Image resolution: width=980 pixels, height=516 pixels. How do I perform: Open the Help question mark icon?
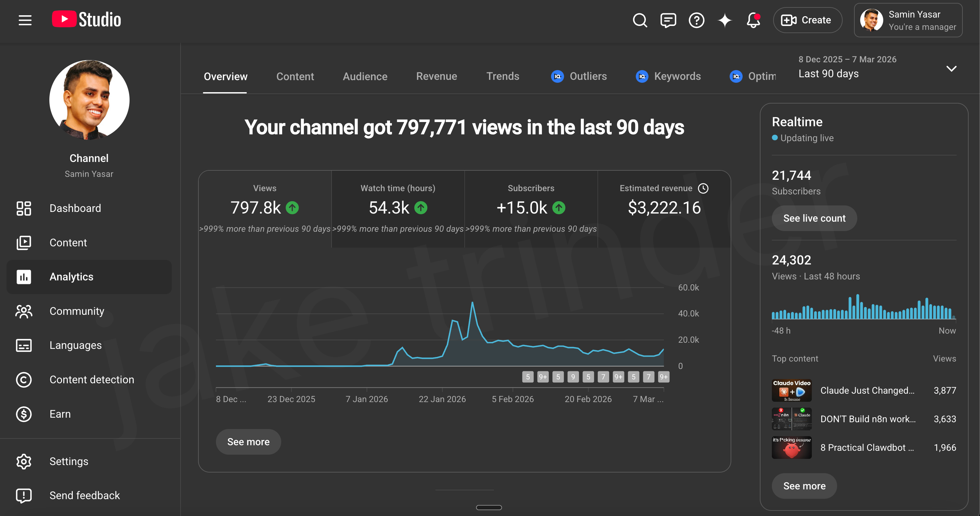coord(696,20)
